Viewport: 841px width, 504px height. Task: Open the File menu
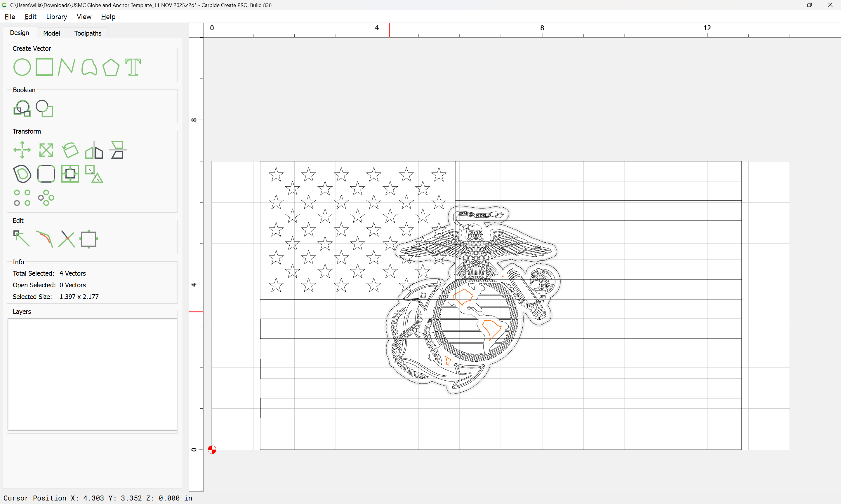(x=10, y=17)
